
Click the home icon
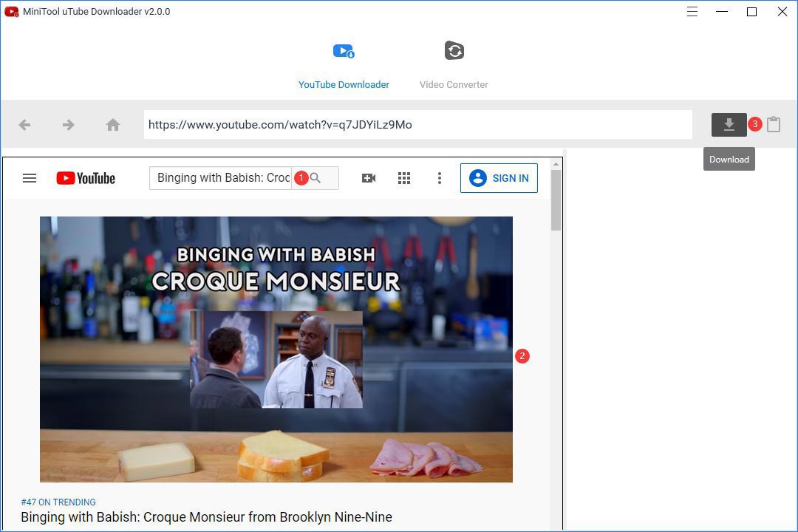click(x=112, y=124)
